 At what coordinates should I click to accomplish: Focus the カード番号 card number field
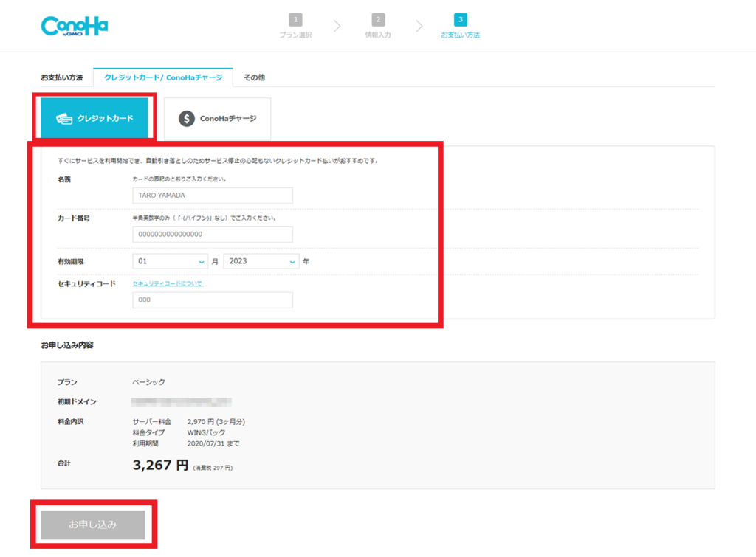pos(213,235)
